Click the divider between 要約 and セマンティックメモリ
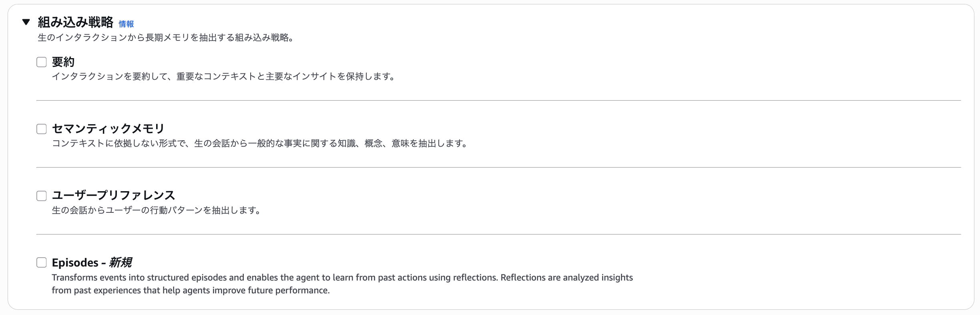Screen dimensions: 980x315 coord(498,101)
